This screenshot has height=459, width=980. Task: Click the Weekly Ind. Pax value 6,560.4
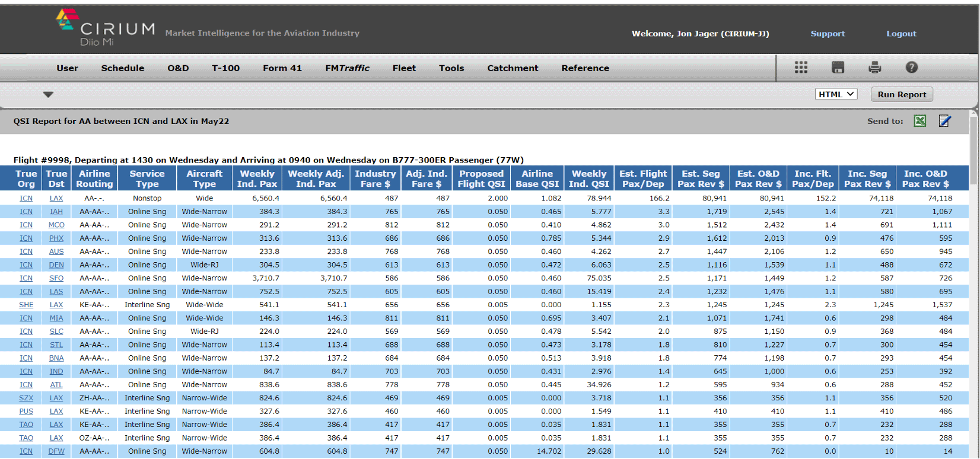(x=265, y=198)
